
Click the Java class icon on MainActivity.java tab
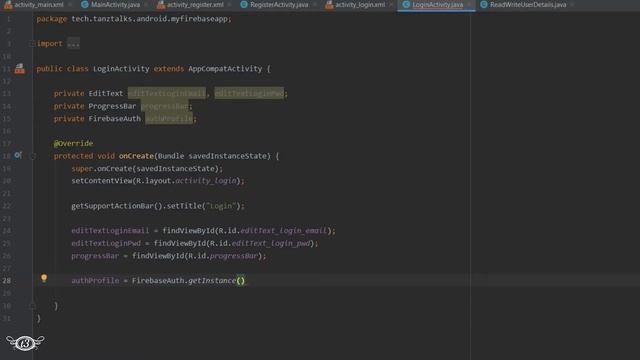(85, 4)
